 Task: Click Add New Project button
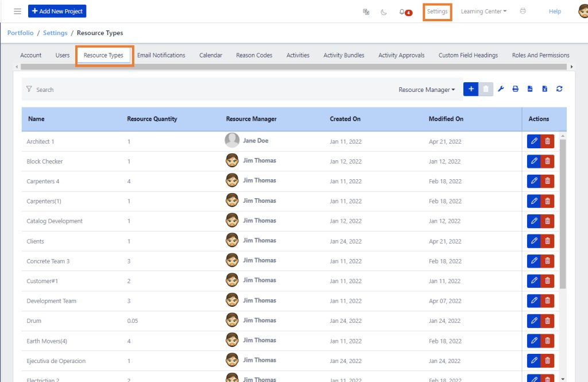point(57,11)
